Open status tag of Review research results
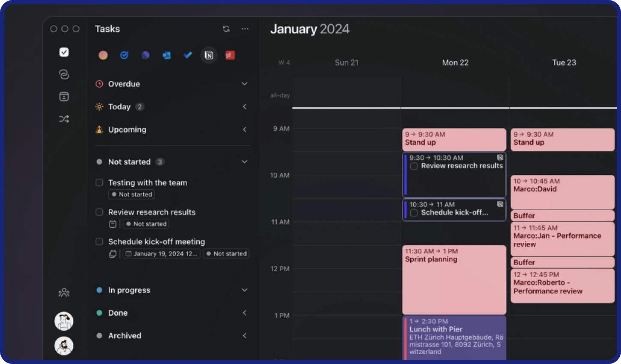This screenshot has width=621, height=364. pyautogui.click(x=146, y=224)
